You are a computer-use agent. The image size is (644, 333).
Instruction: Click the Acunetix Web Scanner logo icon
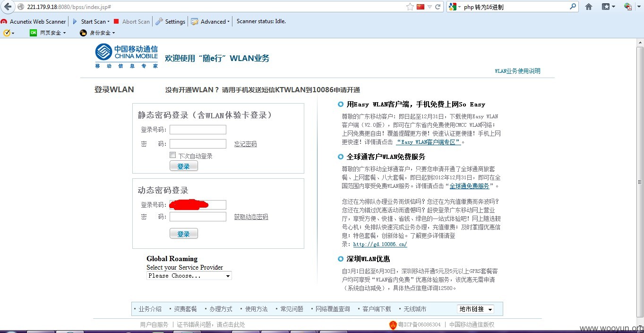4,21
